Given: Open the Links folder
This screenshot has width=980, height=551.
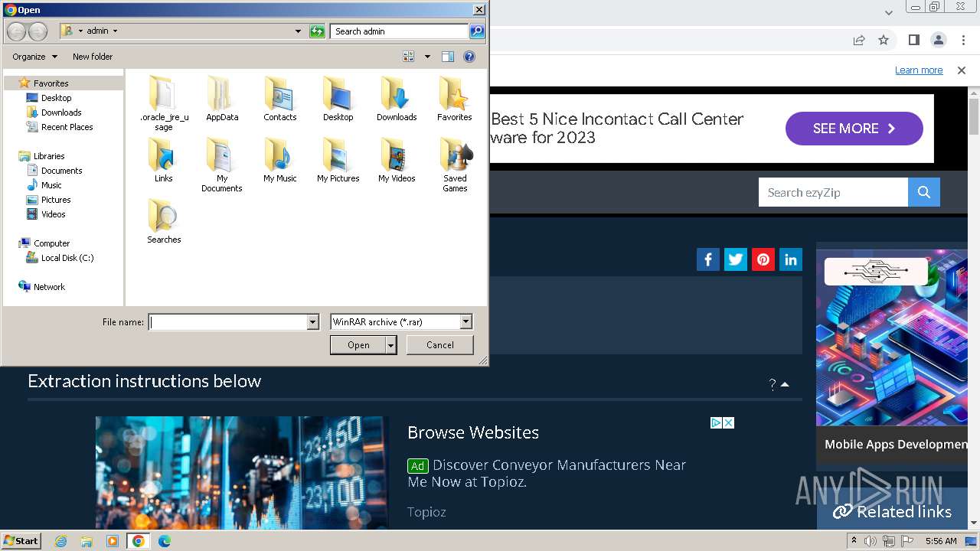Looking at the screenshot, I should coord(164,160).
